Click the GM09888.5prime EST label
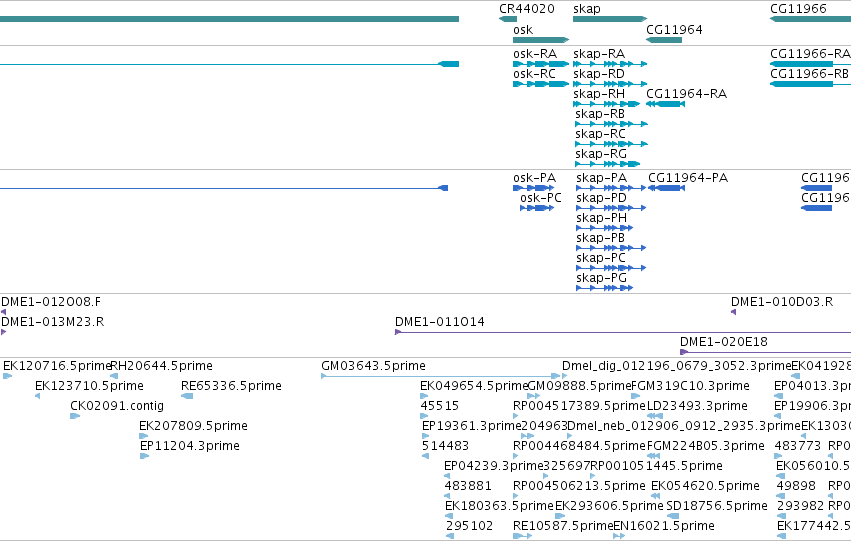This screenshot has width=851, height=541. [579, 386]
